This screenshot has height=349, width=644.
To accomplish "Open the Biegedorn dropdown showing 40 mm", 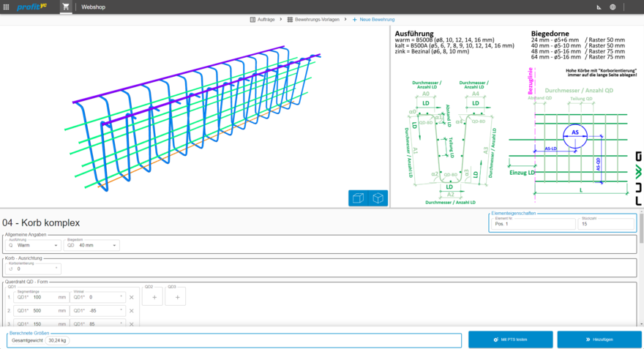I will pos(91,245).
